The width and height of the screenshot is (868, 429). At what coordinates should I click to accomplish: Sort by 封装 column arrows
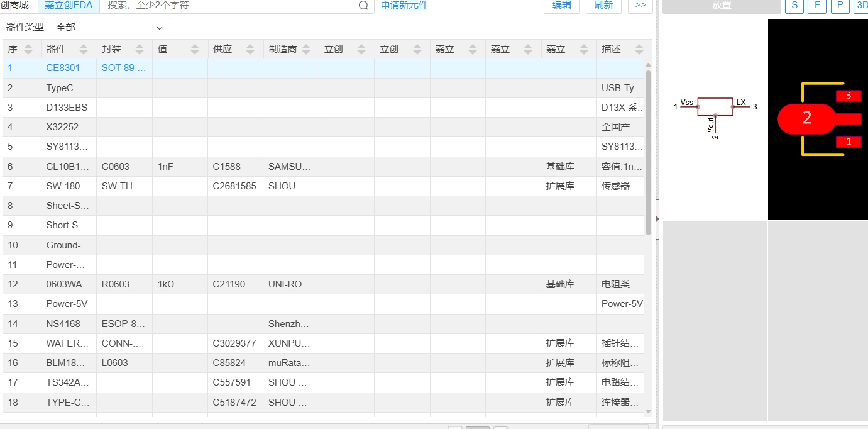(139, 49)
